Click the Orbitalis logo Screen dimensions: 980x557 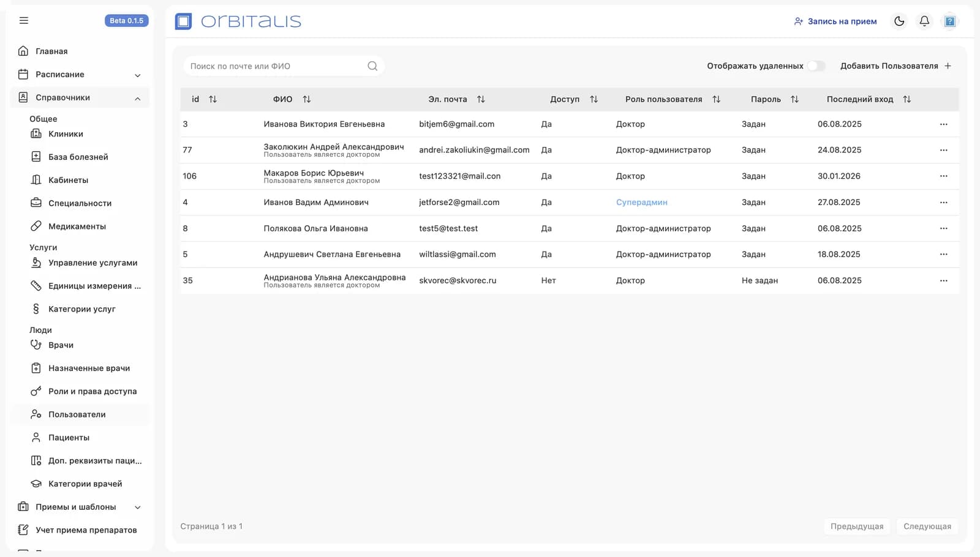pos(238,21)
